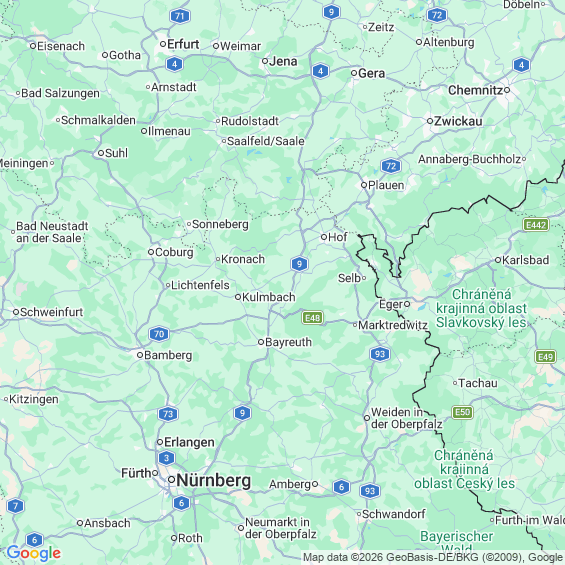Click the Map data copyright text
Screen dimensions: 565x565
433,558
